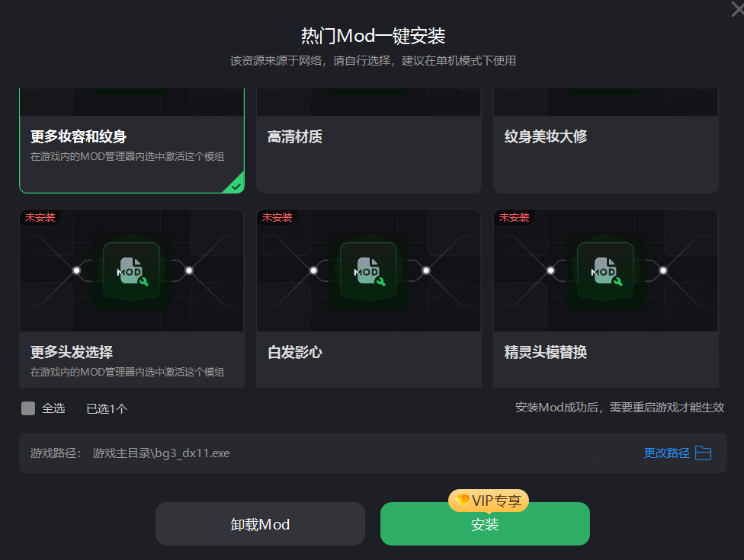Click the 更改路径 link
This screenshot has width=744, height=560.
(667, 453)
